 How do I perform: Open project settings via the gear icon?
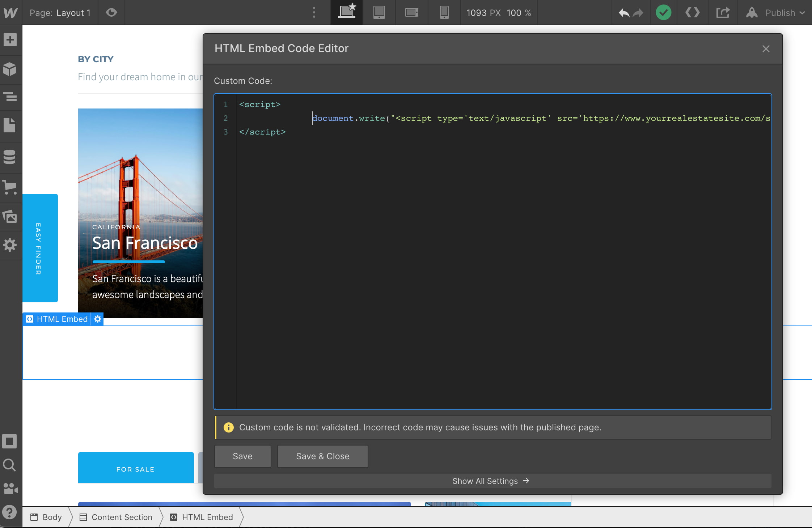[9, 245]
